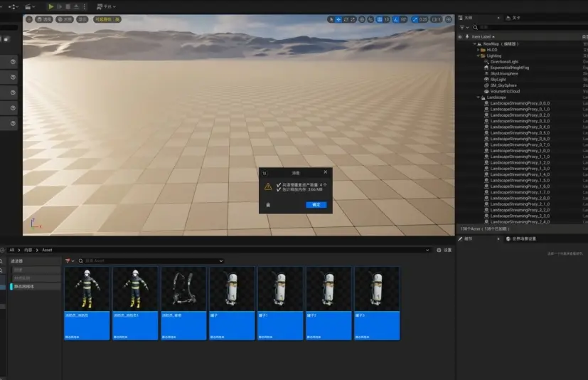Viewport: 588px width, 380px height.
Task: Open the Lit lighting mode button
Action: point(65,19)
